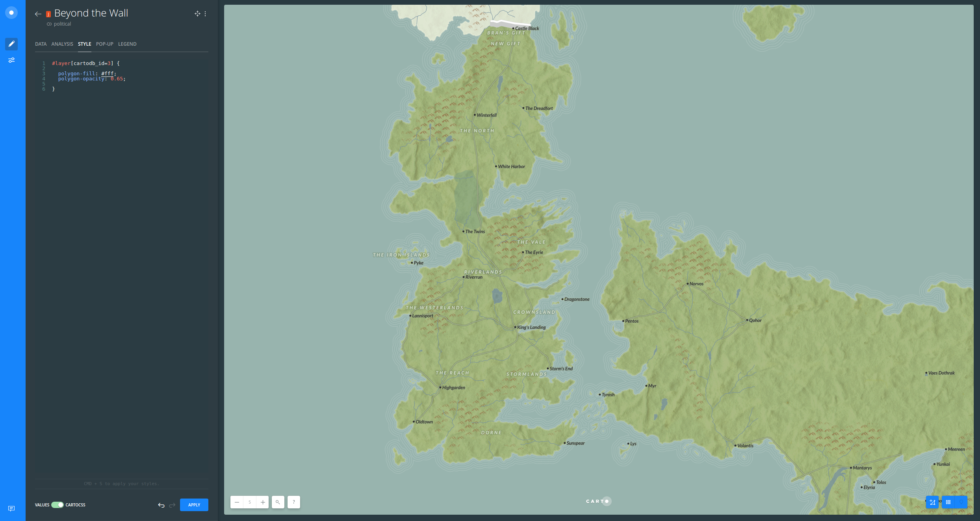The height and width of the screenshot is (521, 980).
Task: Switch to the location pin view on map
Action: (x=961, y=502)
